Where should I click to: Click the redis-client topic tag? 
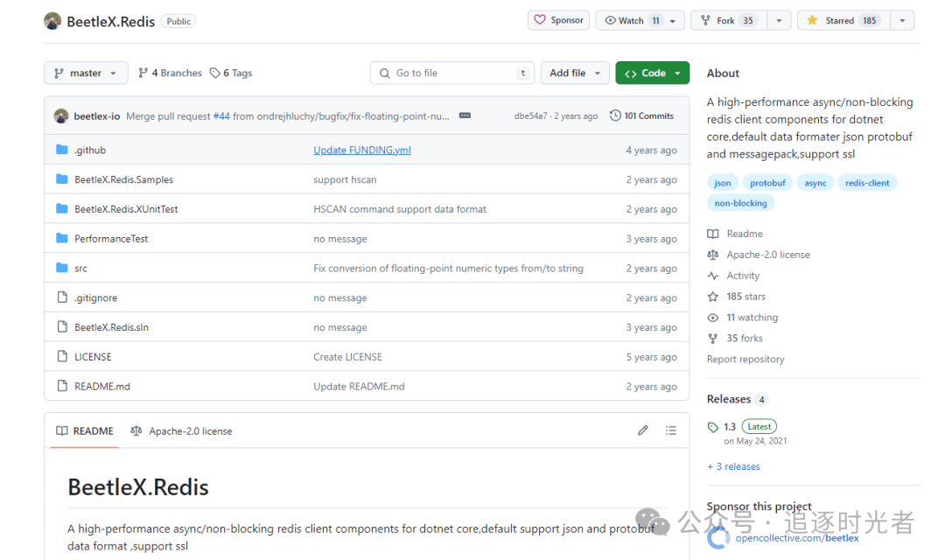tap(867, 183)
